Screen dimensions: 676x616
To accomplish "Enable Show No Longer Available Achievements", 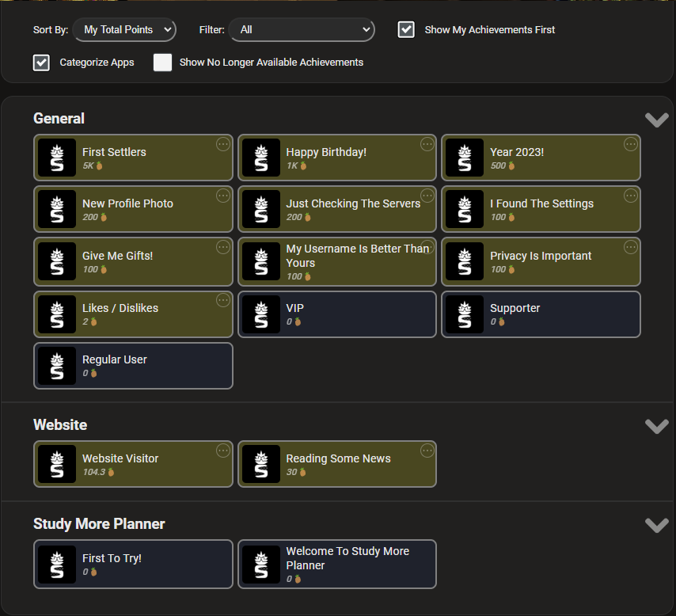I will pos(162,63).
